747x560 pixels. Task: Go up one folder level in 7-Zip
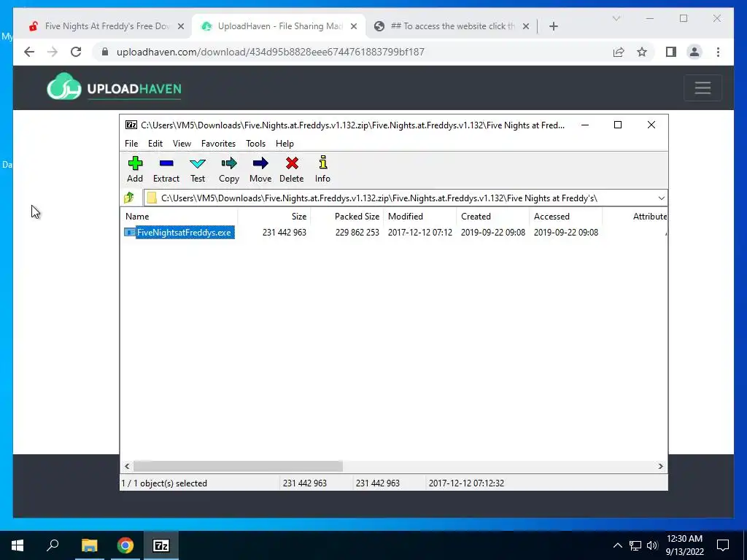(129, 198)
